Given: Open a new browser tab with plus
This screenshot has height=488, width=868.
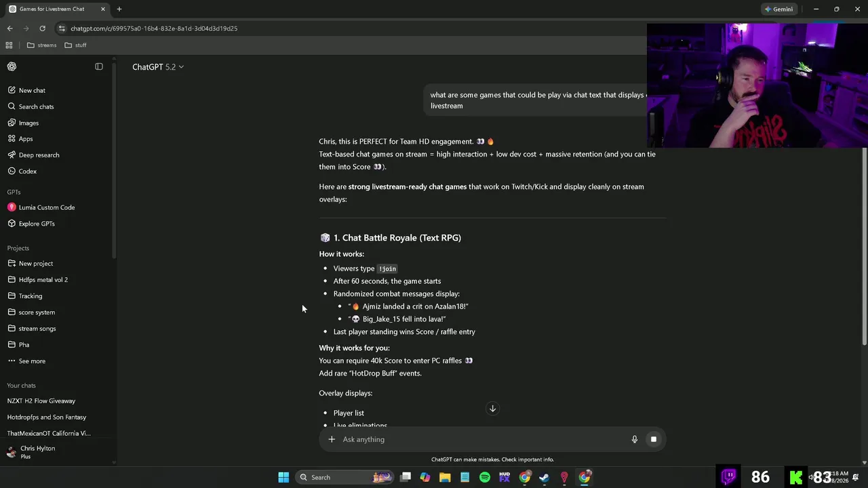Looking at the screenshot, I should pos(119,9).
